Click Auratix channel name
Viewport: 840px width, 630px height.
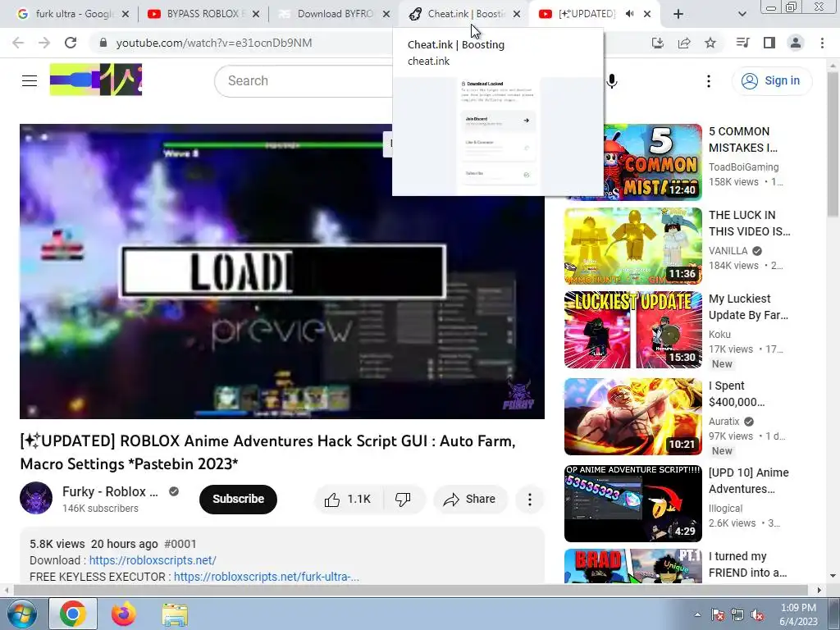(724, 422)
